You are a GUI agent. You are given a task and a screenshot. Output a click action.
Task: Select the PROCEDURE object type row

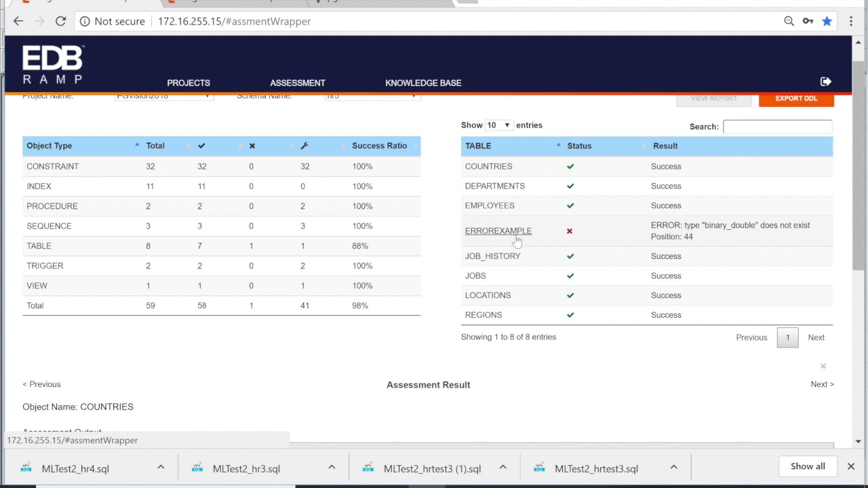click(x=222, y=206)
